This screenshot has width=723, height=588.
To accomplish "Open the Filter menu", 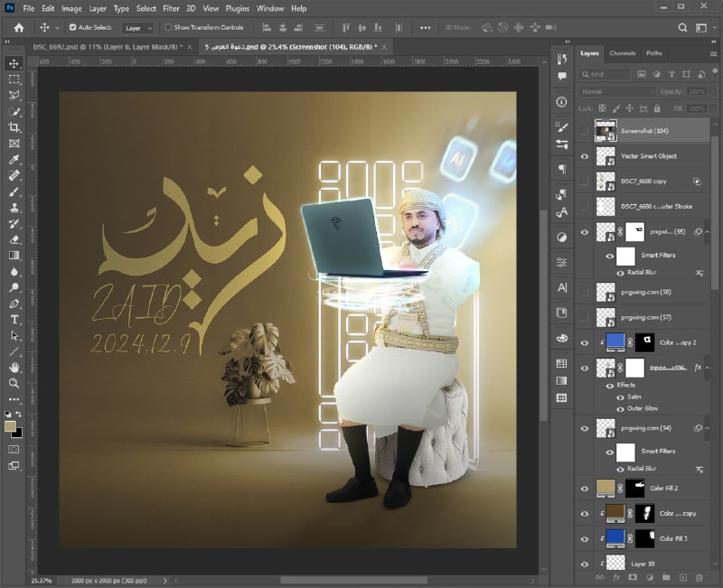I will click(x=171, y=8).
